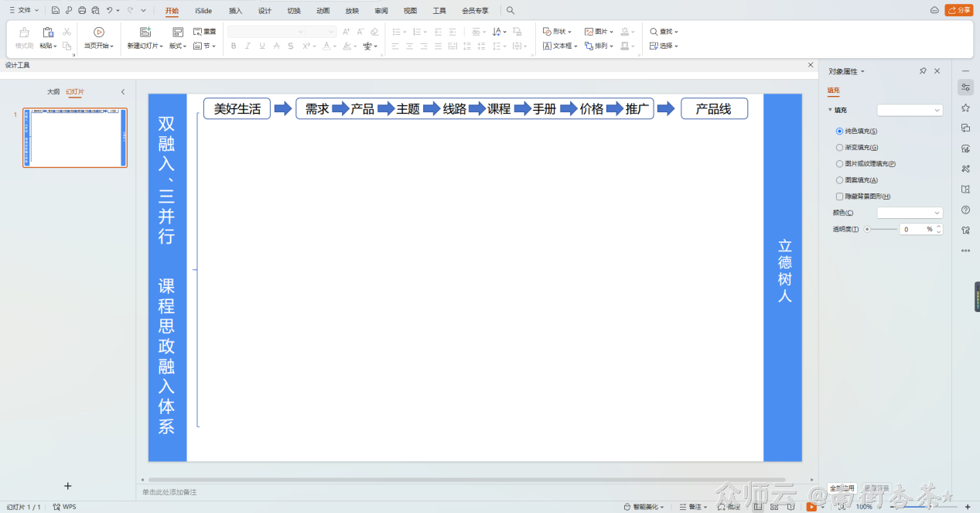Select the 渐变填充(G) radio option
This screenshot has width=980, height=513.
pos(840,148)
